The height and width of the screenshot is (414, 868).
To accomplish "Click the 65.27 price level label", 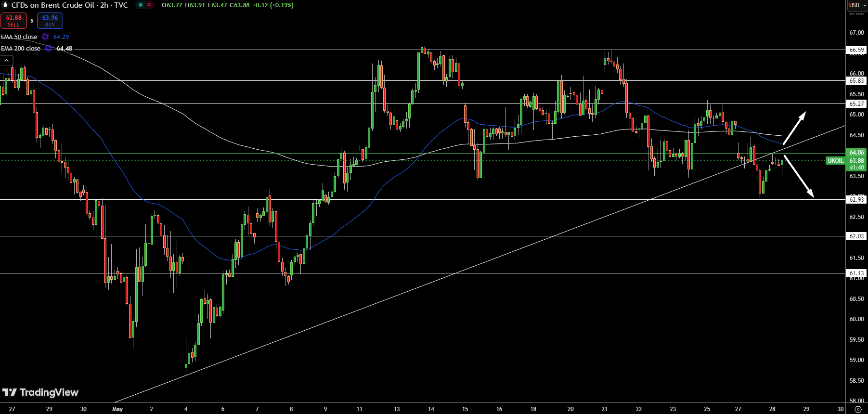I will (x=856, y=104).
